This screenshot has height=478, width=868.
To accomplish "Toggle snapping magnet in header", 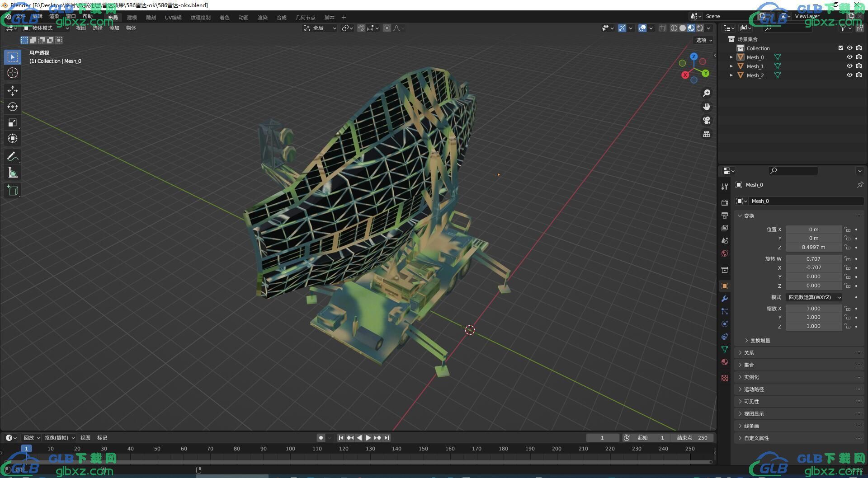I will [361, 28].
